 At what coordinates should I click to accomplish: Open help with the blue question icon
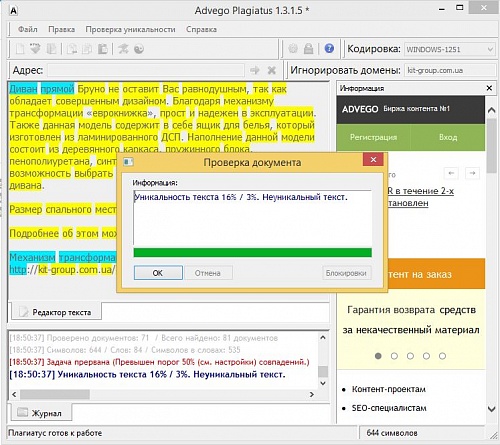(329, 49)
